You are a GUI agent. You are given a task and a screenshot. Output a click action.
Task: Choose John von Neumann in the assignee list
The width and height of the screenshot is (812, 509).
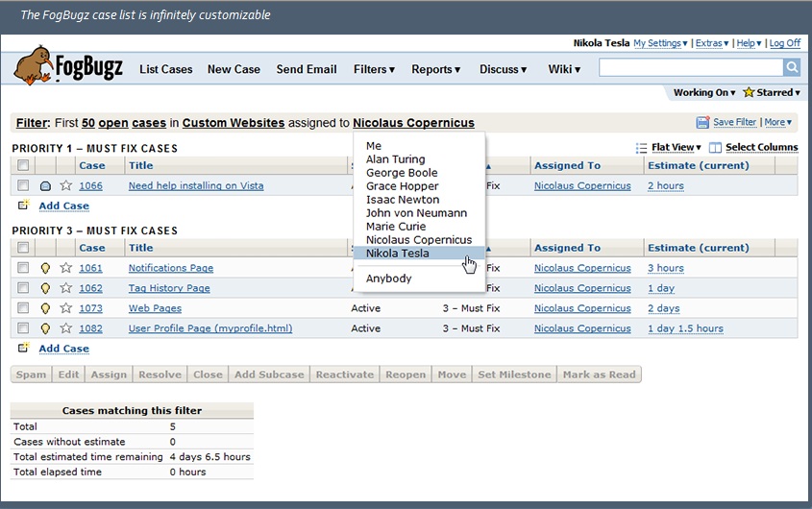coord(419,213)
